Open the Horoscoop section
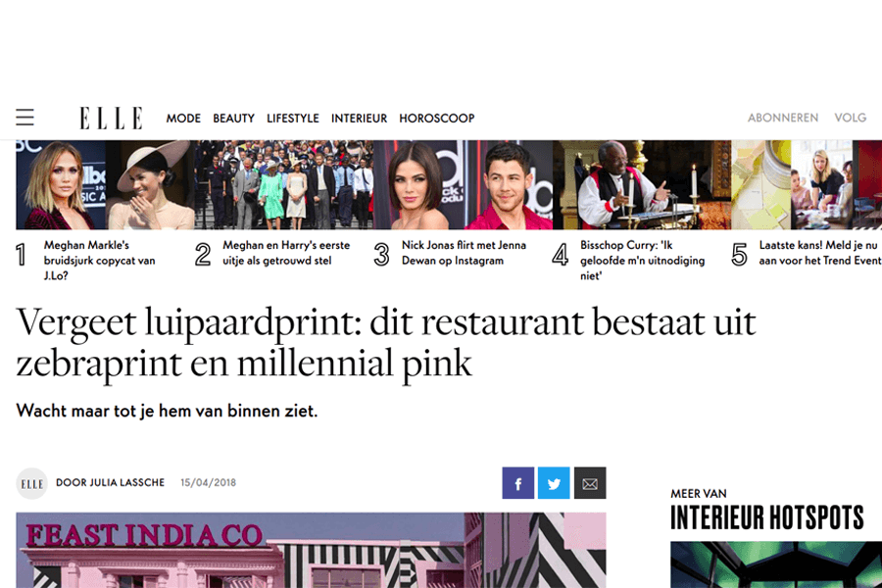This screenshot has height=588, width=882. pyautogui.click(x=437, y=119)
